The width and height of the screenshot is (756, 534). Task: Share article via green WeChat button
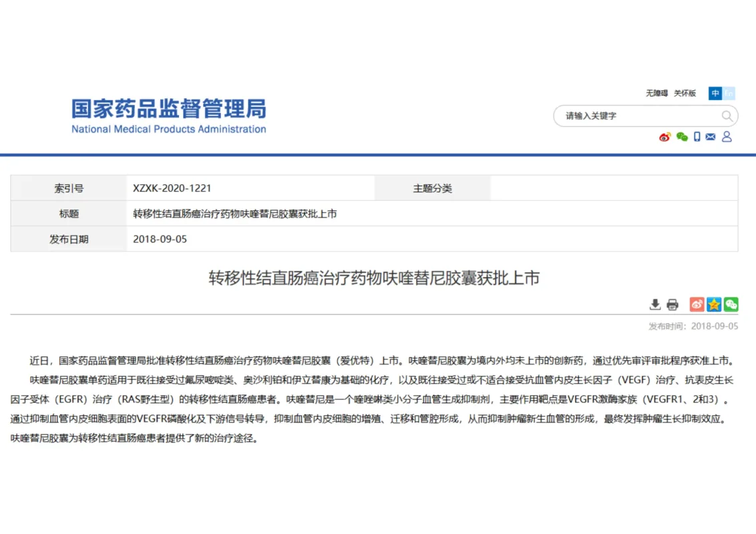pyautogui.click(x=731, y=304)
